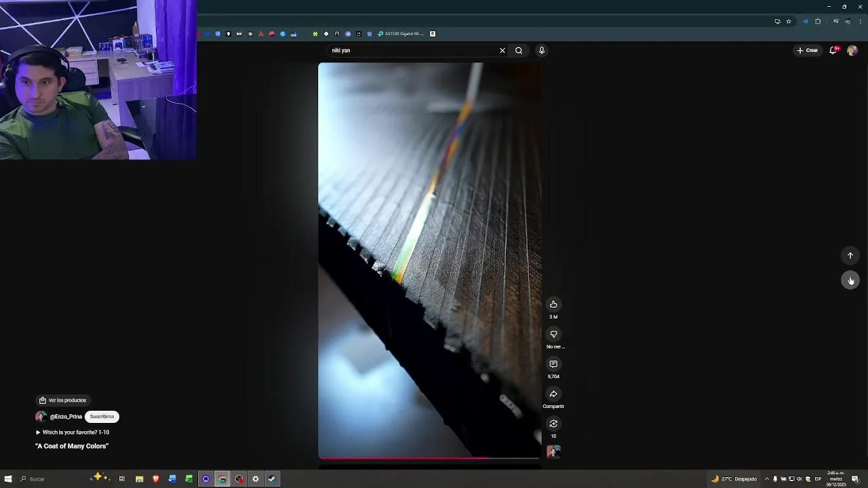Click the dislike thumbs-down button

tap(553, 334)
